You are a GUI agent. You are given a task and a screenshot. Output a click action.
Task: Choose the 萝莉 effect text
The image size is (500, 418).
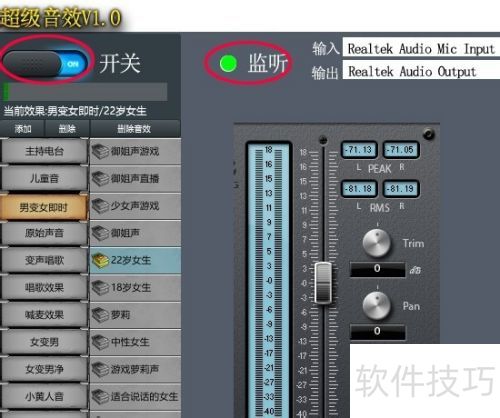tap(120, 315)
